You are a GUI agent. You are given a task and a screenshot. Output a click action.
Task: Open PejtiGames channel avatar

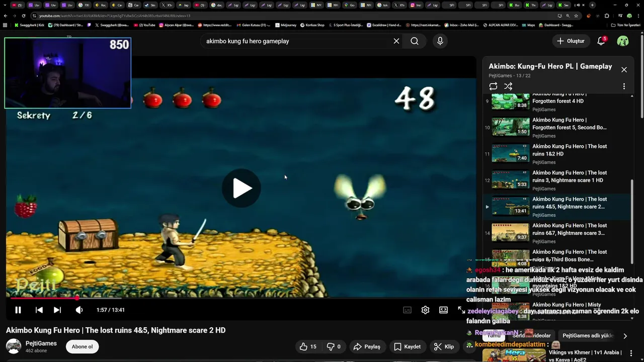[14, 346]
